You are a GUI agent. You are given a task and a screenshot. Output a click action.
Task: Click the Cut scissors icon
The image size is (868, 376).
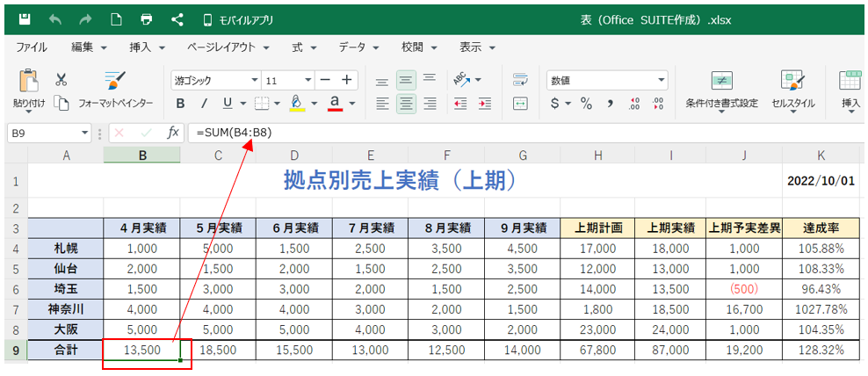coord(61,80)
